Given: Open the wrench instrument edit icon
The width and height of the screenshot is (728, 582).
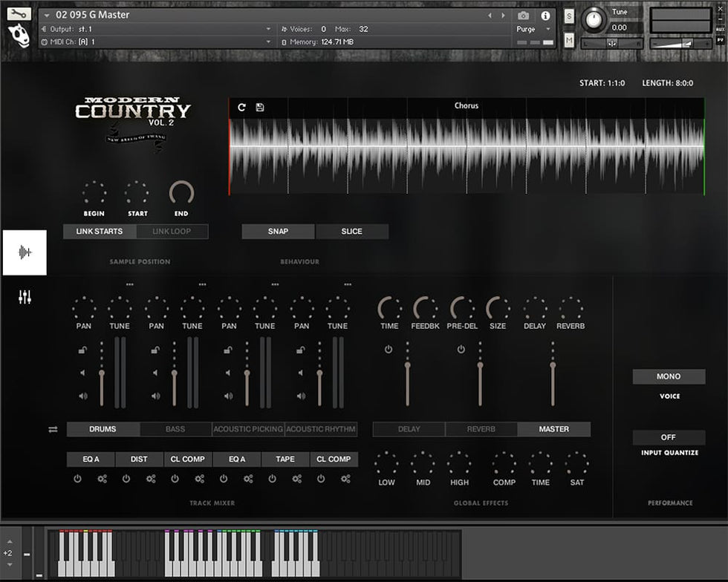Looking at the screenshot, I should point(19,13).
